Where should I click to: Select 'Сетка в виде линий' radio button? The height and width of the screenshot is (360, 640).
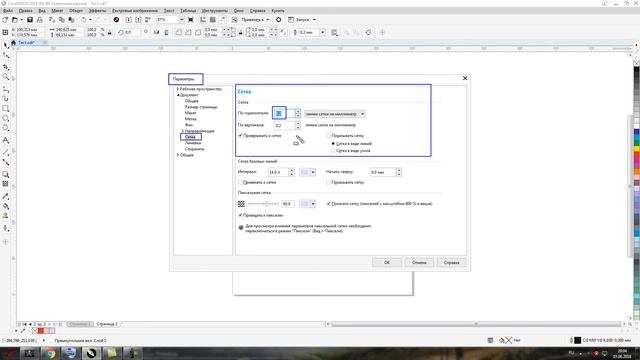coord(333,144)
